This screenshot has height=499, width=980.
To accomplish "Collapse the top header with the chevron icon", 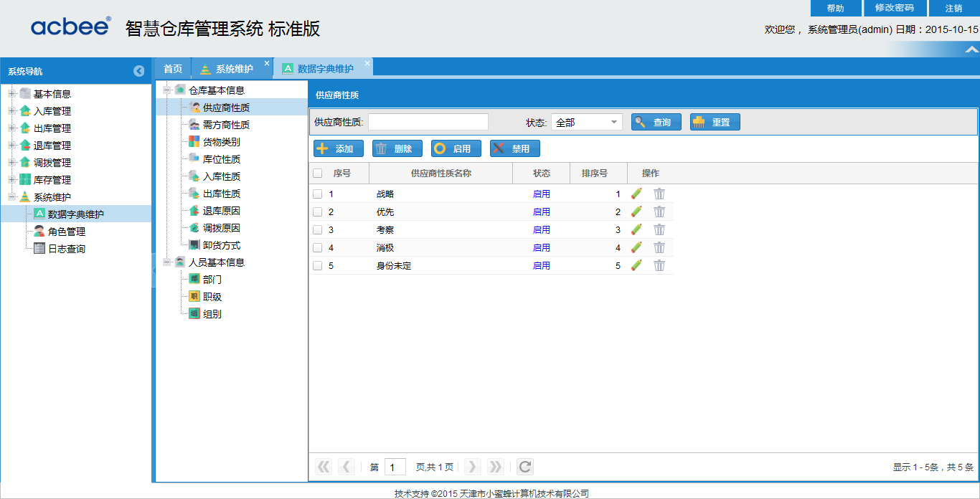I will (x=971, y=49).
